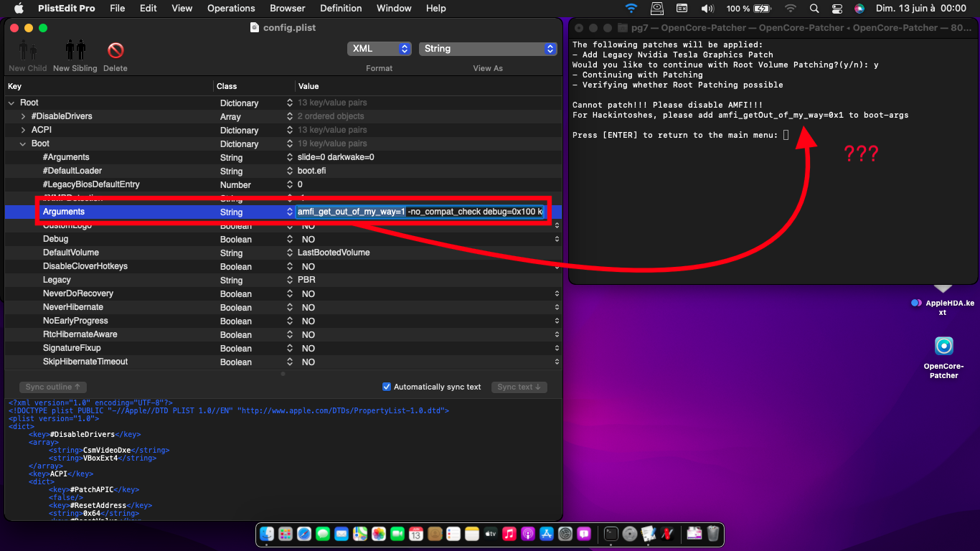The image size is (980, 551).
Task: Expand the #DisableDrivers array
Action: [x=23, y=116]
